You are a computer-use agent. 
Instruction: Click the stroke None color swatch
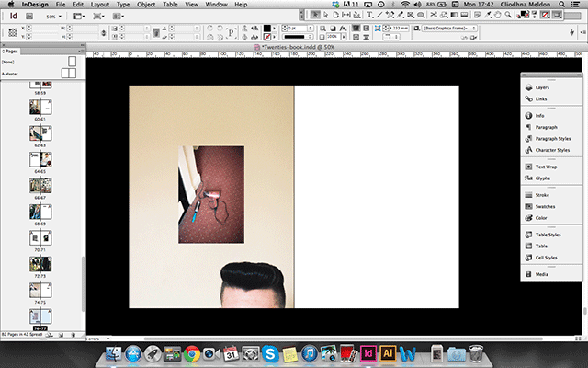point(266,37)
